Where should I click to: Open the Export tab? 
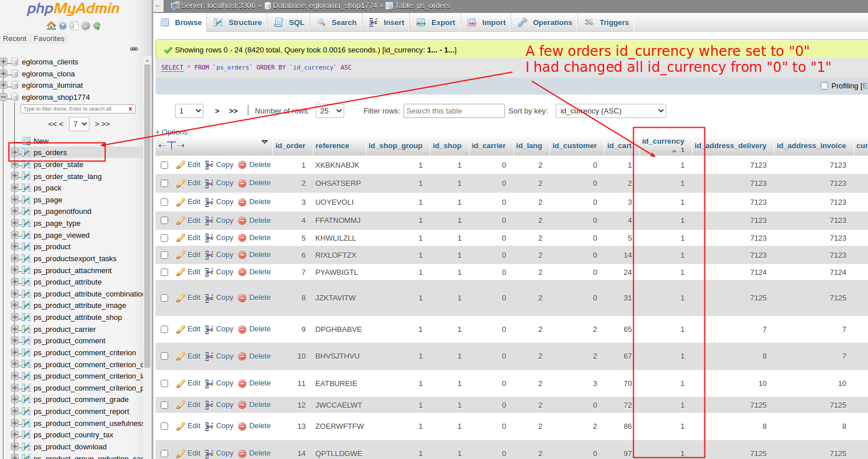point(436,22)
